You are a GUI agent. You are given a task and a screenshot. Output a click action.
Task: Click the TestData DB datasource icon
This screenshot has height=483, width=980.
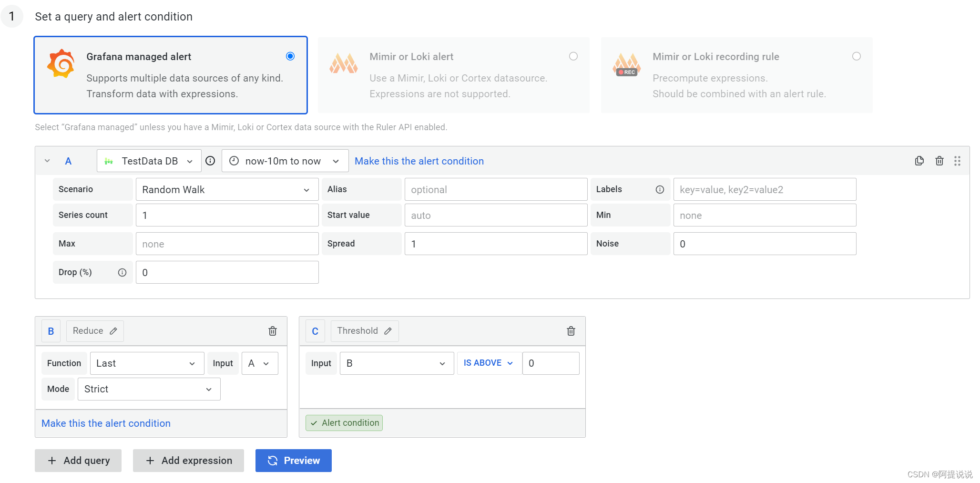(109, 161)
